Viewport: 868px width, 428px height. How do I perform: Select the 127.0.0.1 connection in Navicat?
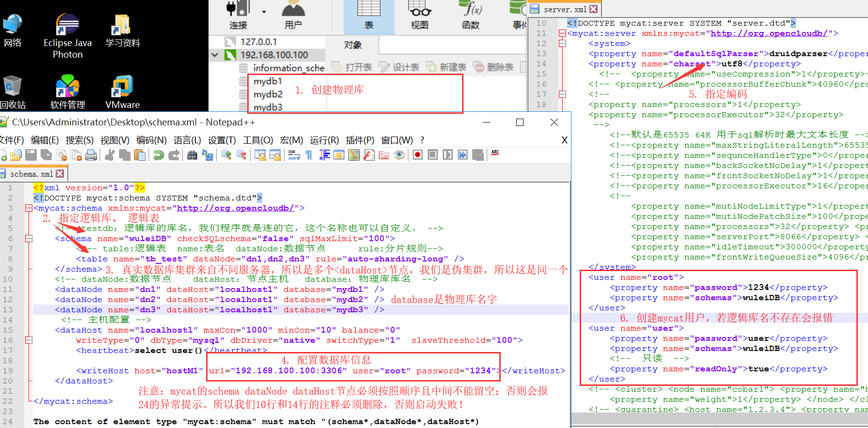coord(258,42)
